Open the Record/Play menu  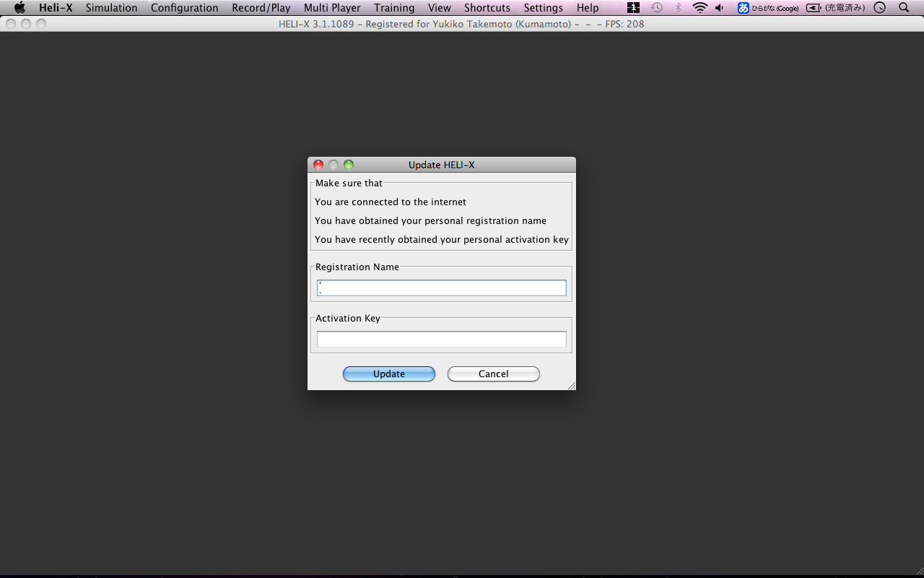(261, 8)
